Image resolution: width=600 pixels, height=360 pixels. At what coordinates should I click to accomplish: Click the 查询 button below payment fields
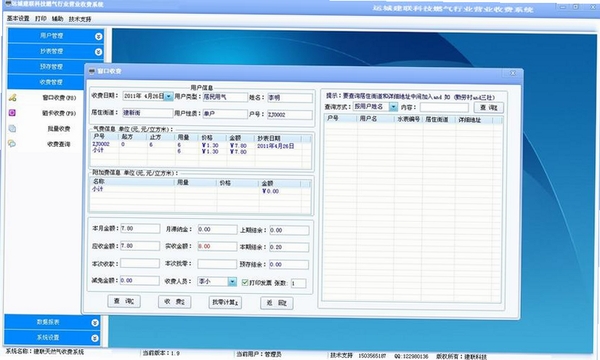click(x=124, y=301)
